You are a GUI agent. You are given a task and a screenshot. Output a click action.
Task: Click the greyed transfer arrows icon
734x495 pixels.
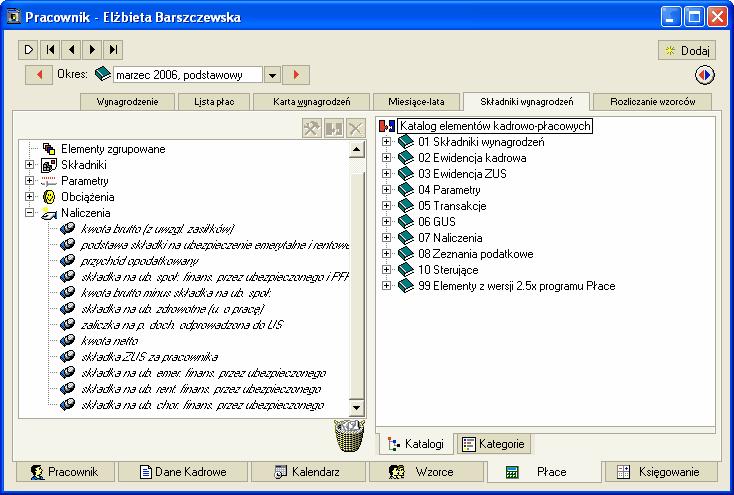tap(334, 128)
